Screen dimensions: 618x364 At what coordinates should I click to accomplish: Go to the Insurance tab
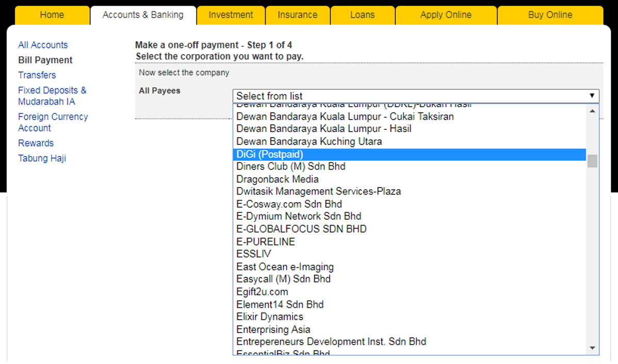click(x=298, y=15)
